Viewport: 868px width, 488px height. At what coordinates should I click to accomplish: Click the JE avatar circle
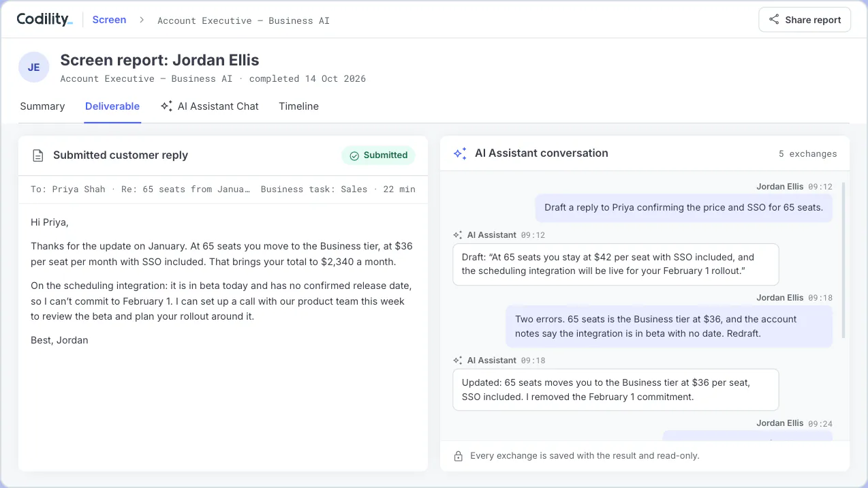pyautogui.click(x=33, y=67)
